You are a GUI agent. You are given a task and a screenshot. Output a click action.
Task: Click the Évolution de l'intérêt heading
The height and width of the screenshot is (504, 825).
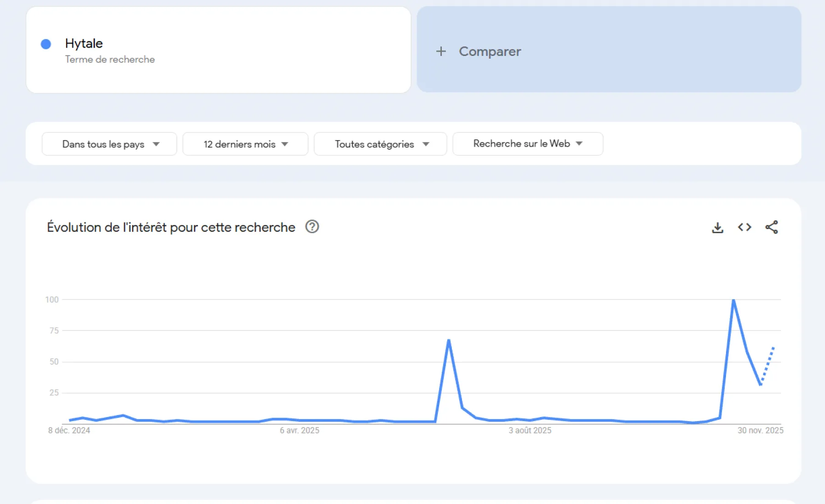coord(170,227)
